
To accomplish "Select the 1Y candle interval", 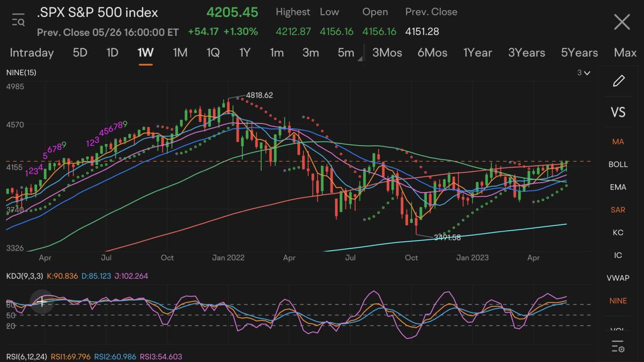I will pyautogui.click(x=245, y=53).
